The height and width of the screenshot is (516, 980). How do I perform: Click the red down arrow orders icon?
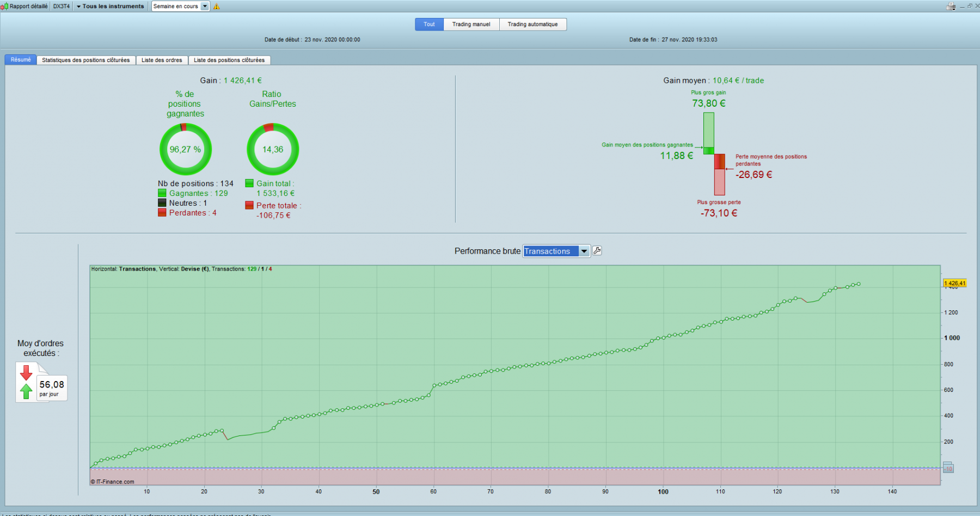(26, 373)
